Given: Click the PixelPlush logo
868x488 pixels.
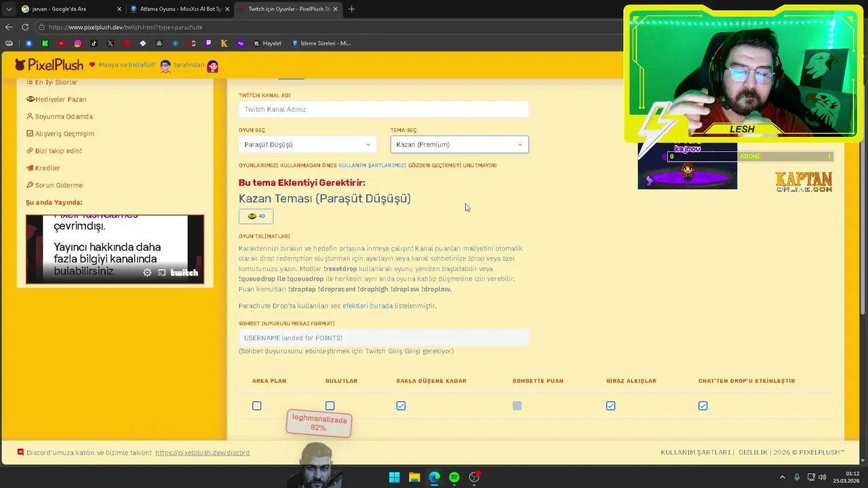Looking at the screenshot, I should (x=49, y=65).
